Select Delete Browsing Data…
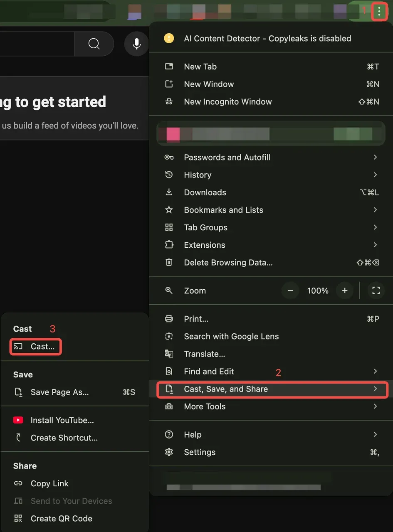The width and height of the screenshot is (393, 532). (x=272, y=262)
